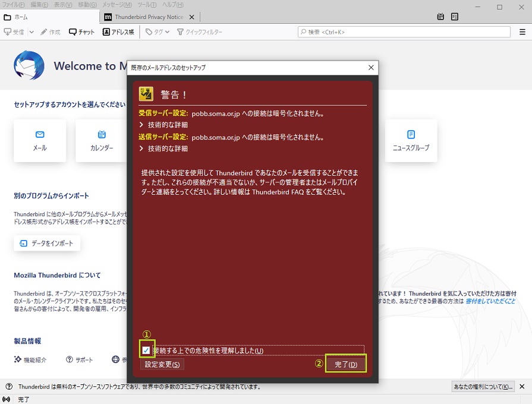Choose the Calendar (カレンダー) setup card
This screenshot has width=532, height=404.
click(102, 140)
